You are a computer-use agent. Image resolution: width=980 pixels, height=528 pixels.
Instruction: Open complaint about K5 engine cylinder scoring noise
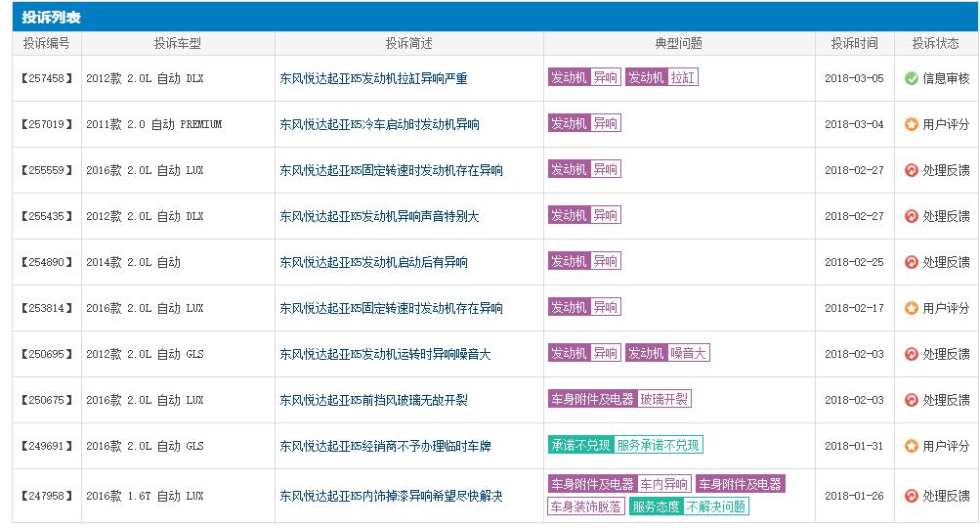373,79
